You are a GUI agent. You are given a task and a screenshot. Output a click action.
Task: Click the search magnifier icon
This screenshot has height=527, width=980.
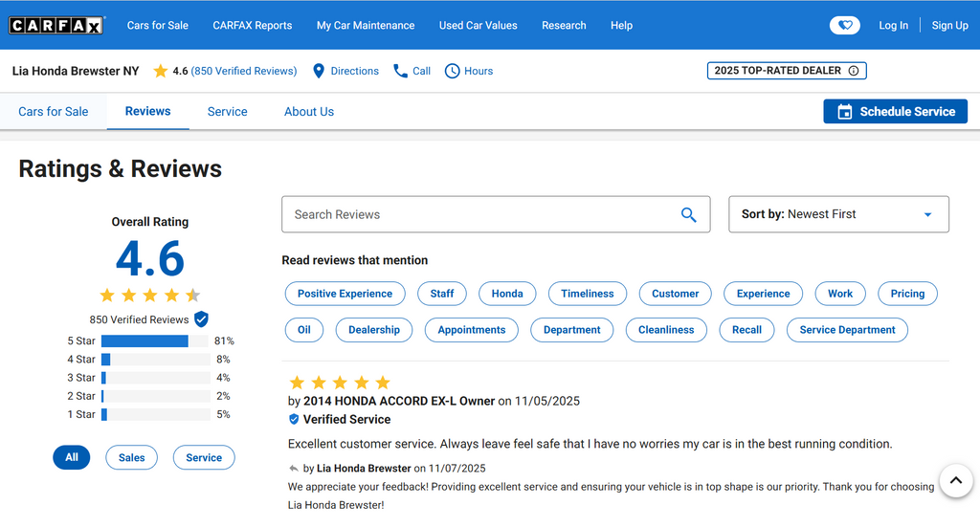pos(688,214)
